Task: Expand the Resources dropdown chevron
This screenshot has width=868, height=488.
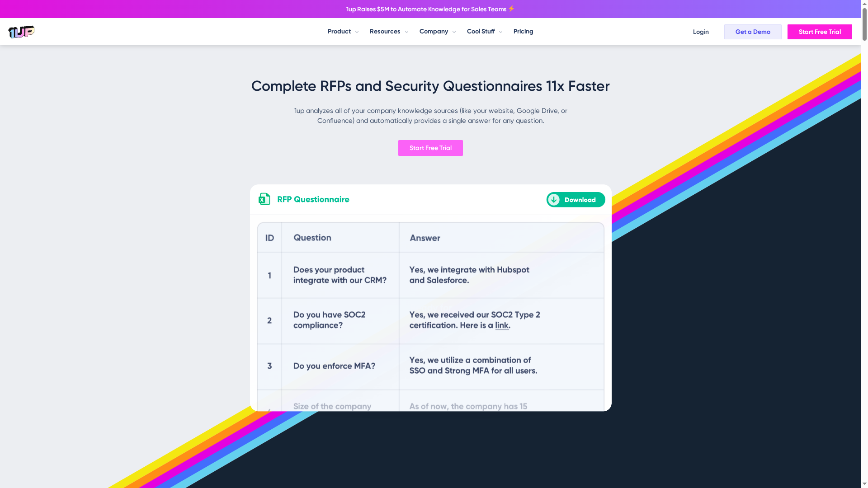Action: 406,32
